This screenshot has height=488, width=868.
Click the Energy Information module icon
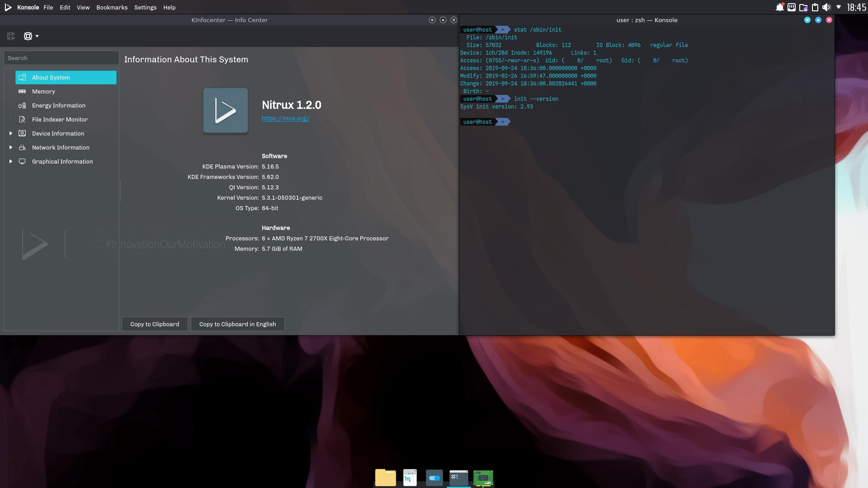[22, 105]
